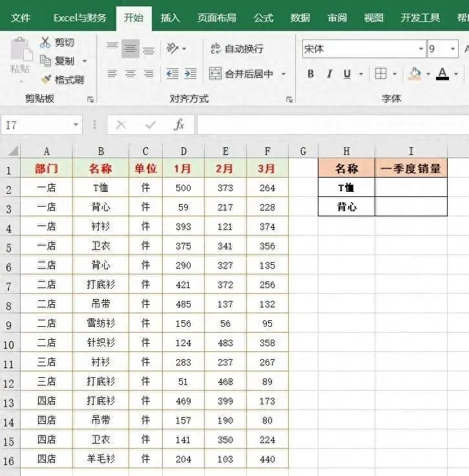Select cell I2 next to T恤
The width and height of the screenshot is (469, 476).
[411, 187]
